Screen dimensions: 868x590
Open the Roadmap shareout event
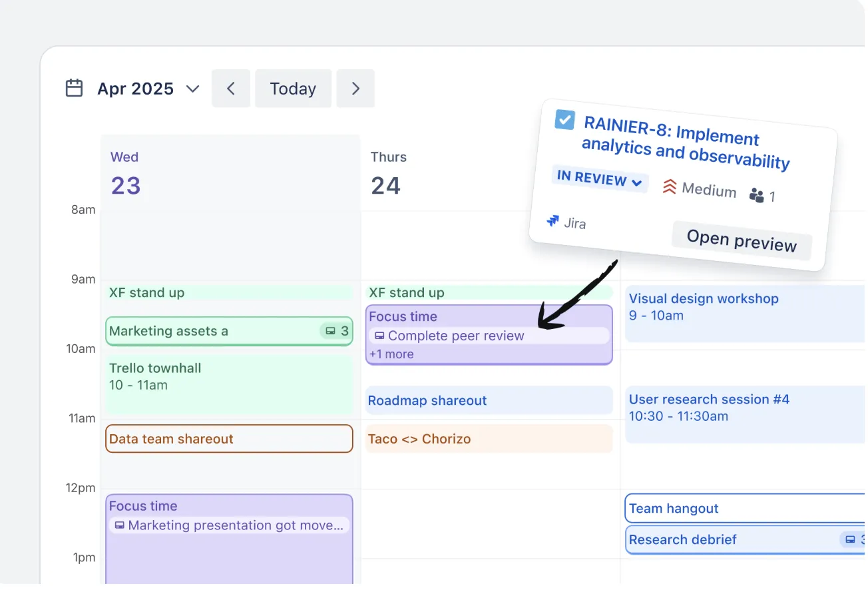(x=489, y=401)
